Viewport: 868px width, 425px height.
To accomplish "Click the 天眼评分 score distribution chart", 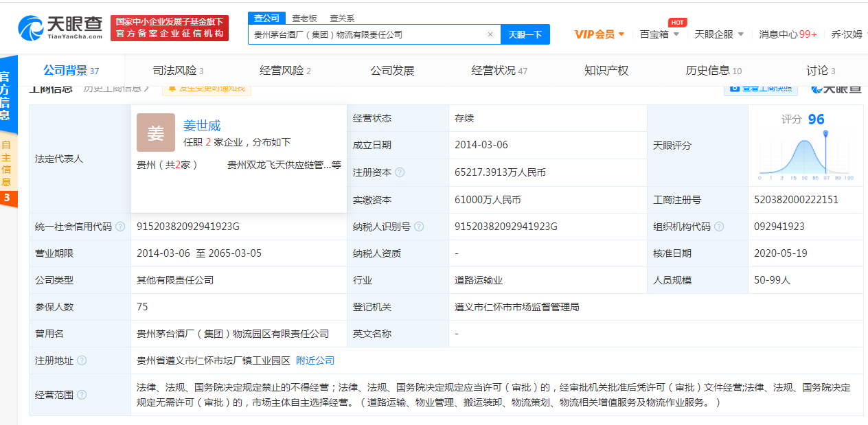I will [806, 156].
